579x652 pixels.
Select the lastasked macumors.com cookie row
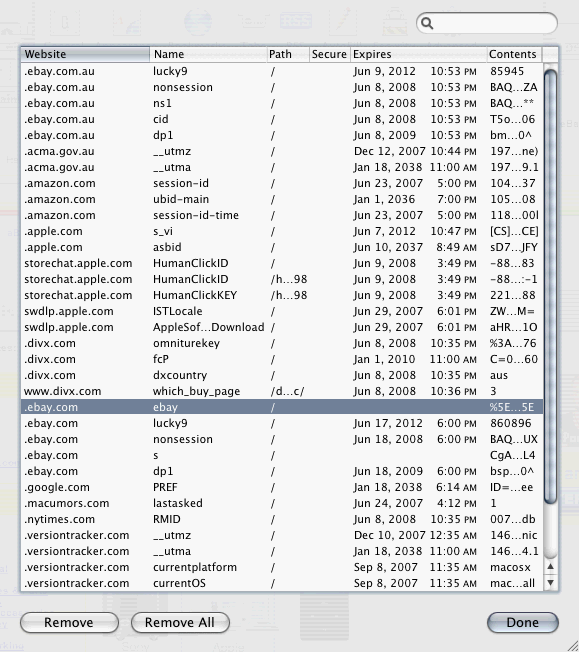point(282,504)
